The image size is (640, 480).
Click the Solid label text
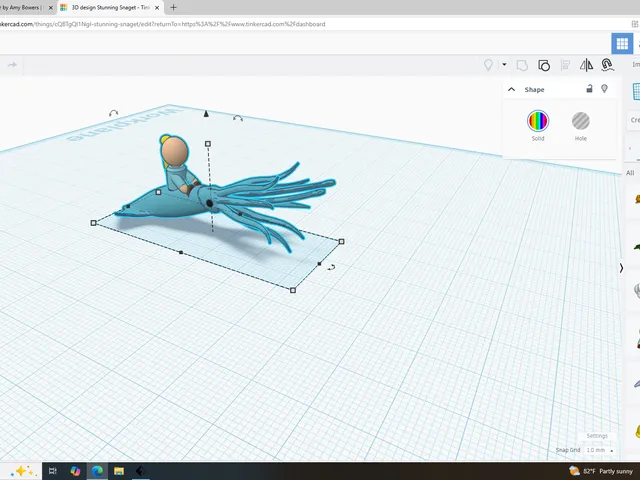coord(538,138)
